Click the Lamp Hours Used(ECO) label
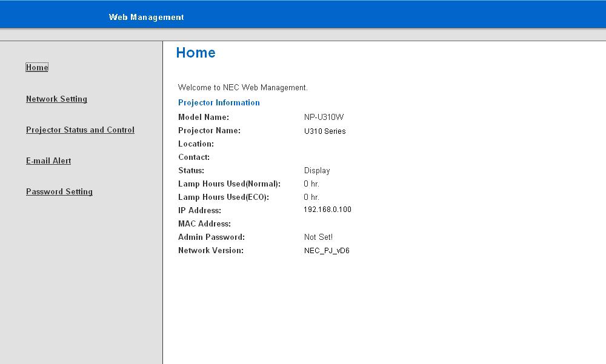Screen dimensions: 606x364 pos(224,197)
